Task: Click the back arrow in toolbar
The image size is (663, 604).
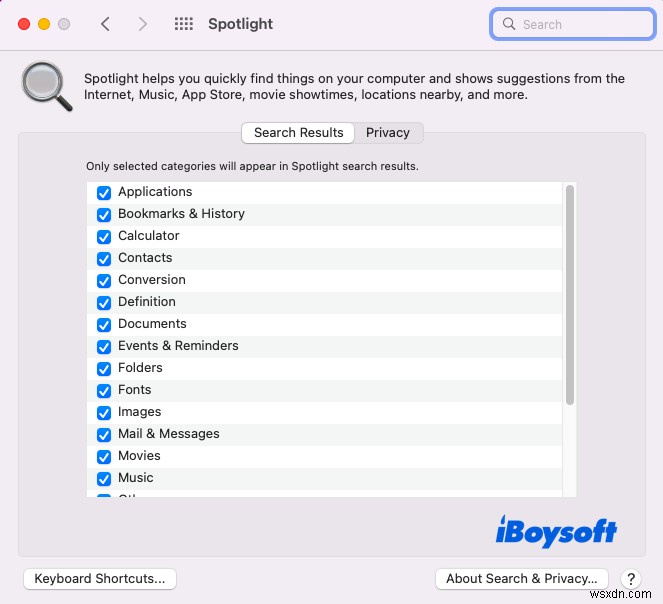Action: coord(106,24)
